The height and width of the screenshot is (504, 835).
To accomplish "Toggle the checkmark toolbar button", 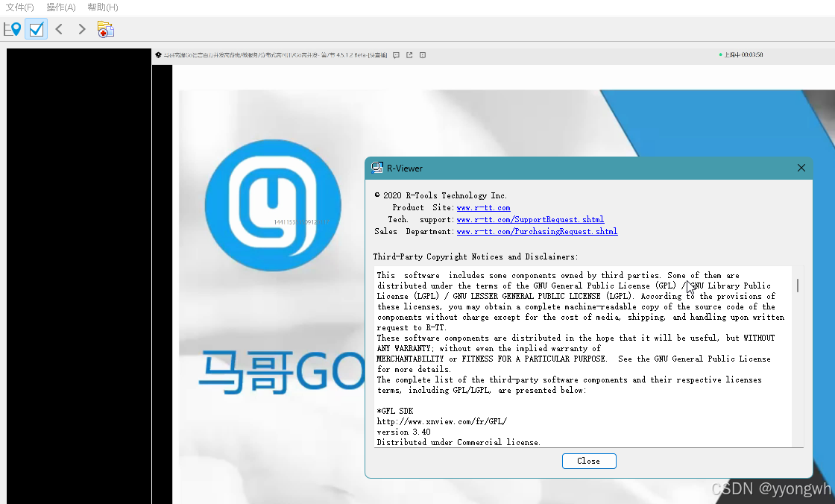I will click(x=37, y=29).
